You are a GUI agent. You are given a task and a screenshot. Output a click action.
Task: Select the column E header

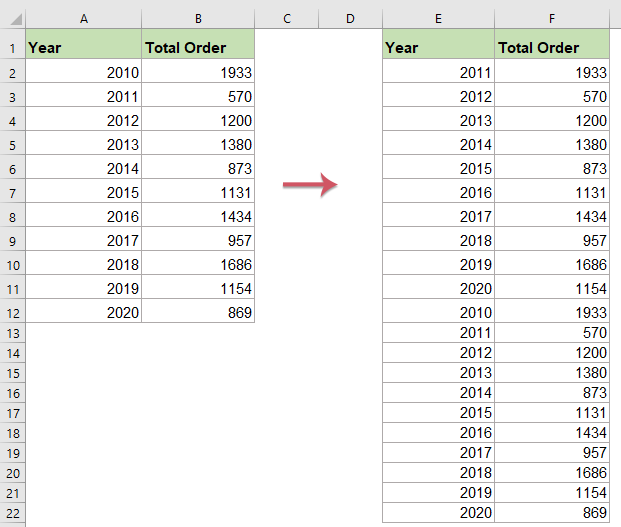coord(438,19)
